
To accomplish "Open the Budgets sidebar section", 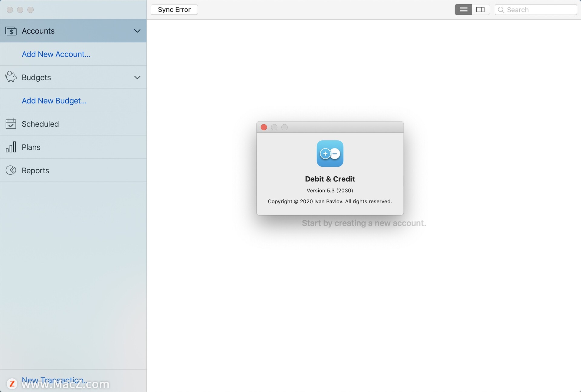I will (73, 77).
